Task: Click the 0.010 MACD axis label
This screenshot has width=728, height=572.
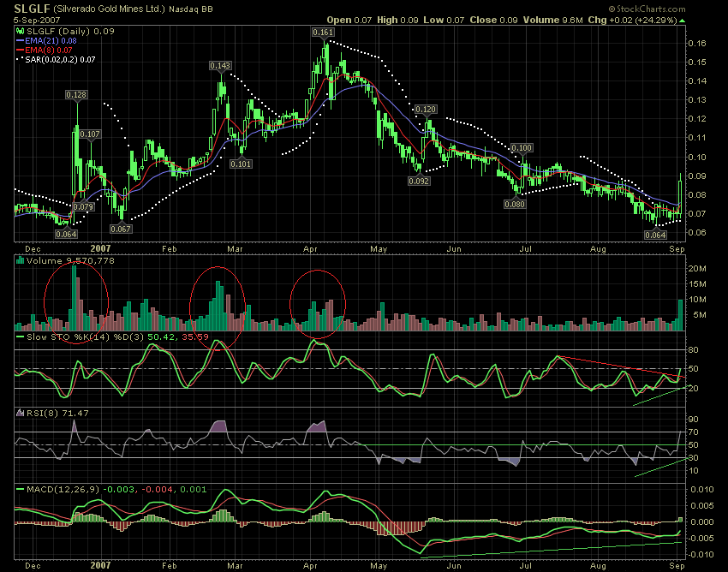Action: tap(702, 489)
